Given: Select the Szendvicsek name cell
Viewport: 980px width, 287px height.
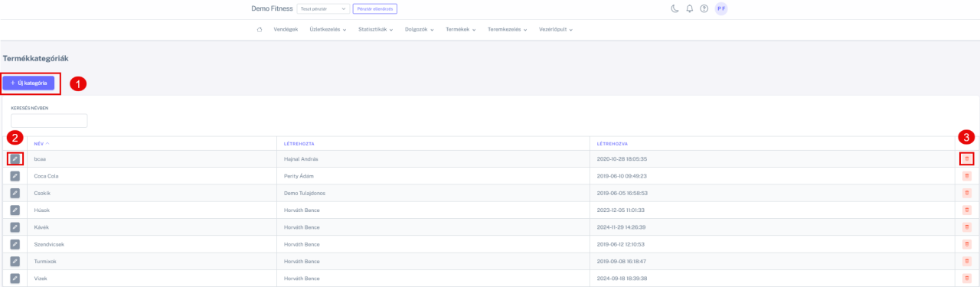Looking at the screenshot, I should [152, 244].
